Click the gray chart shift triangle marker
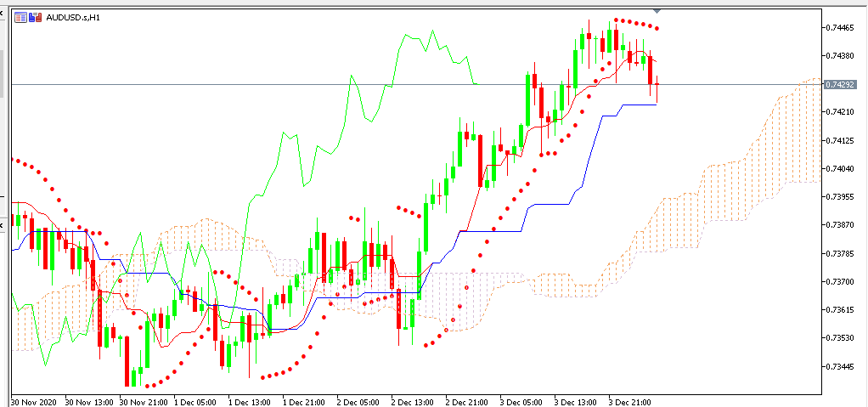 click(x=657, y=11)
